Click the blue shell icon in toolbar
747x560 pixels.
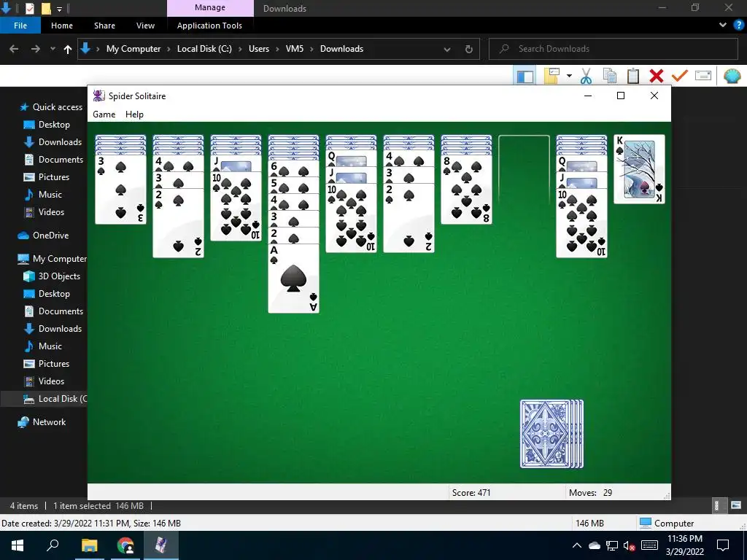[x=732, y=76]
